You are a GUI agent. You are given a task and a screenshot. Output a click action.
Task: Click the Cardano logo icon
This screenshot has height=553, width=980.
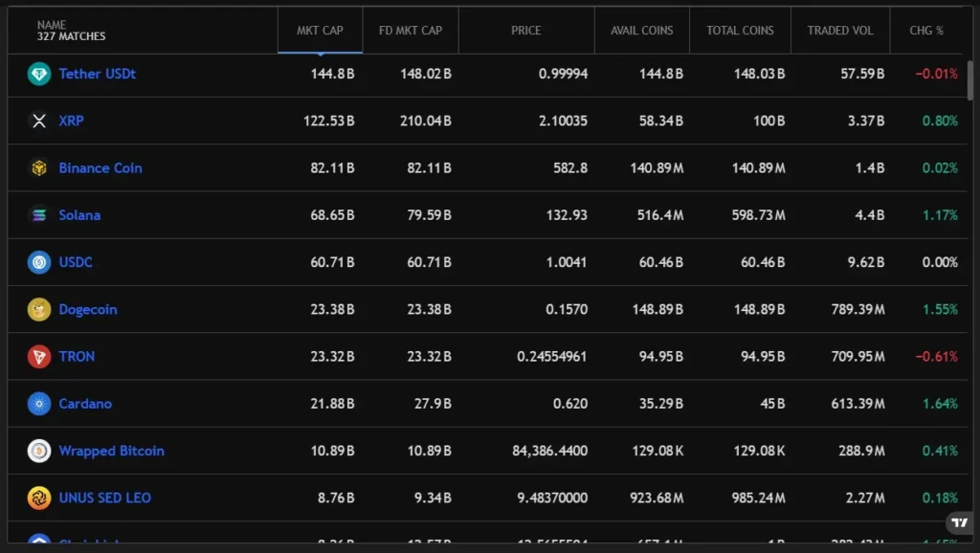[39, 404]
